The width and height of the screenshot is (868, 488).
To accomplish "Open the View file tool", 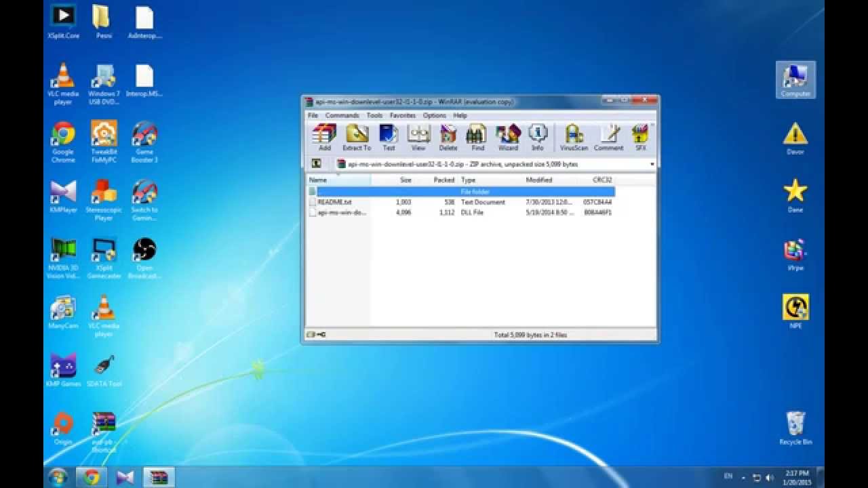I will (x=418, y=138).
